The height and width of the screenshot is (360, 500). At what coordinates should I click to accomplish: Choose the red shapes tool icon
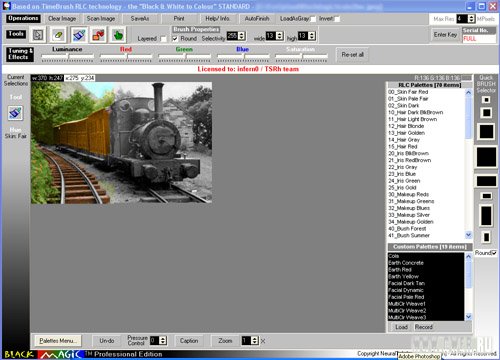(98, 35)
